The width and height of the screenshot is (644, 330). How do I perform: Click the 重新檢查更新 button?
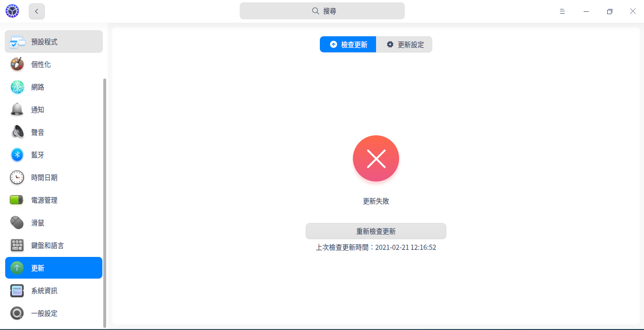tap(376, 231)
